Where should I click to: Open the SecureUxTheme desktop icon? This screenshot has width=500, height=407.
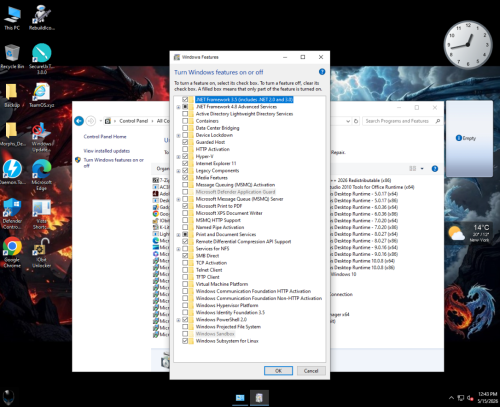coord(41,59)
